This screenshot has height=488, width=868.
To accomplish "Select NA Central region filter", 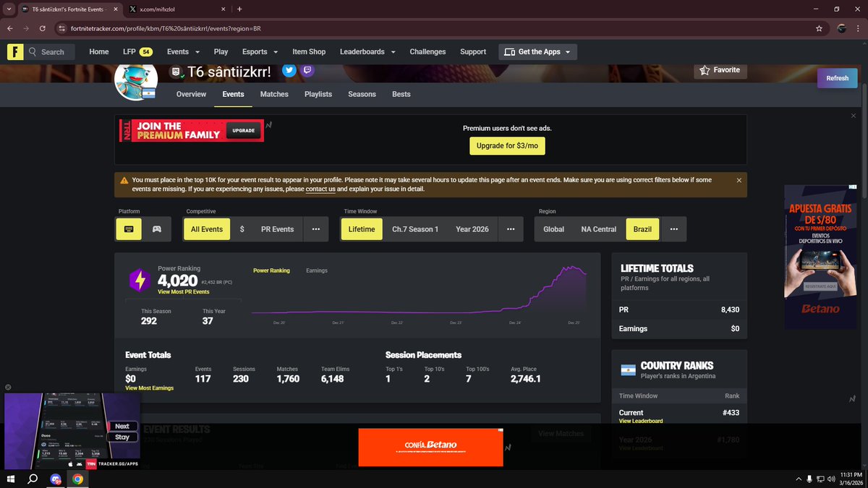I will pos(599,229).
